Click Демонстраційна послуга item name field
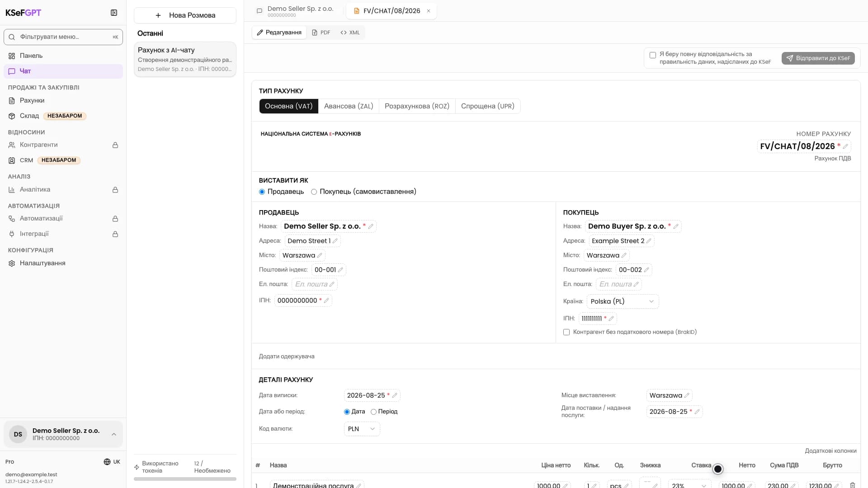This screenshot has height=488, width=868. (x=317, y=485)
